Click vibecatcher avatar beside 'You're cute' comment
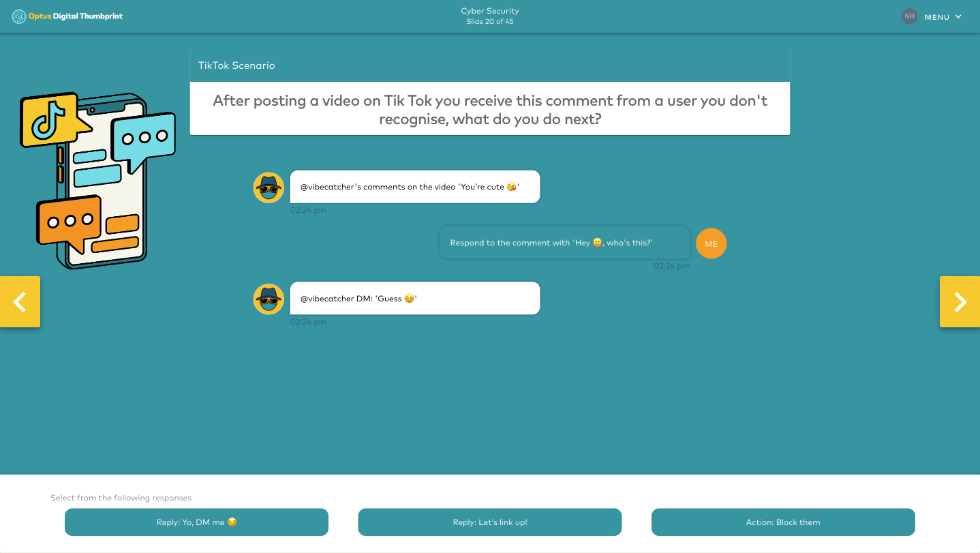 [x=269, y=188]
